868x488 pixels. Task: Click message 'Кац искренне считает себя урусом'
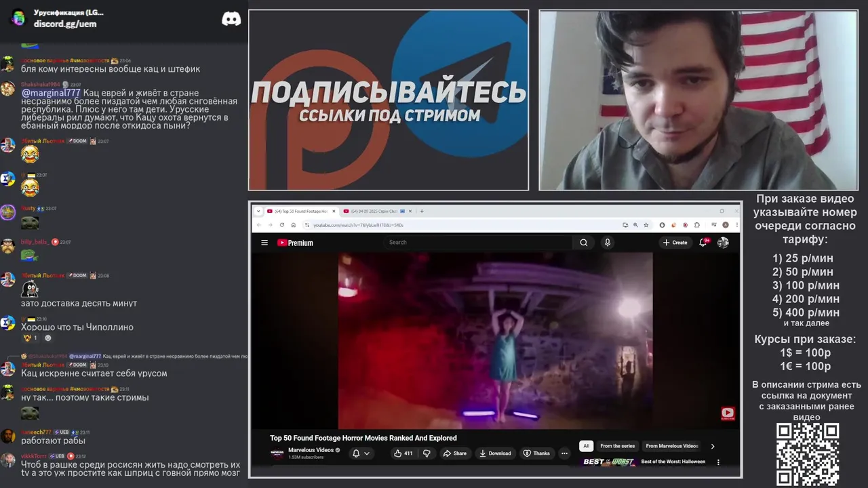[x=94, y=373]
